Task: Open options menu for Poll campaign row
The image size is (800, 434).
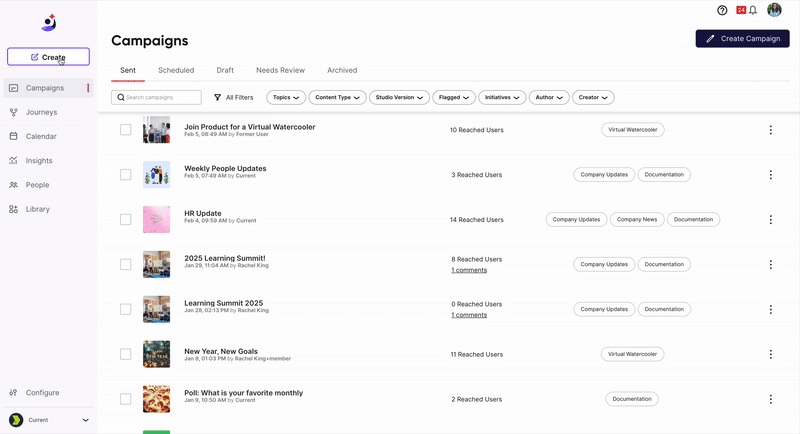Action: coord(770,399)
